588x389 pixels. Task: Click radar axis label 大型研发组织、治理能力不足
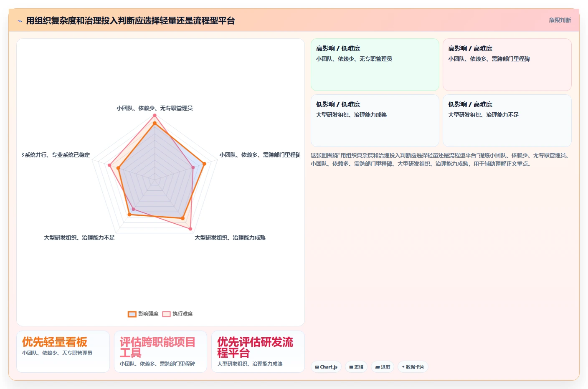click(79, 237)
